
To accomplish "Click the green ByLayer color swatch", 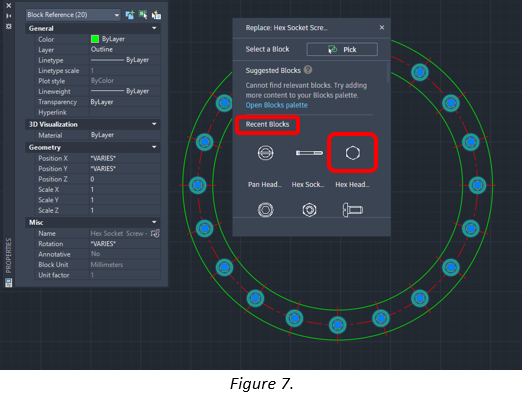I will [95, 39].
